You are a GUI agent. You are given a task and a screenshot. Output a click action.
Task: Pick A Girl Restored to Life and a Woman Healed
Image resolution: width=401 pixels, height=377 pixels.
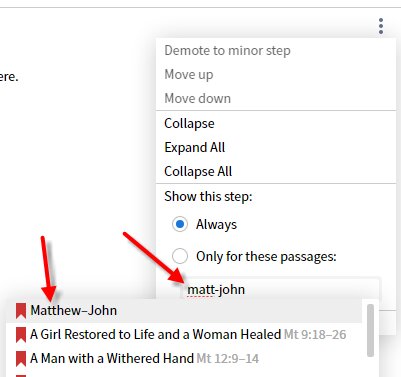(x=184, y=335)
